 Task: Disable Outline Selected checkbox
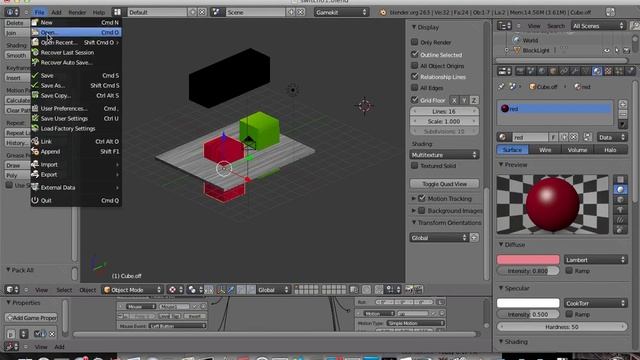414,54
